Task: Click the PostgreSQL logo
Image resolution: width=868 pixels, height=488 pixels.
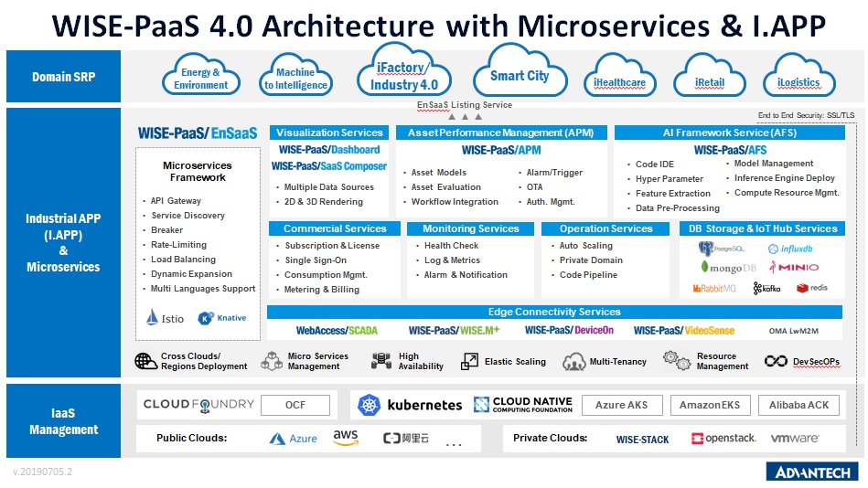Action: click(722, 249)
